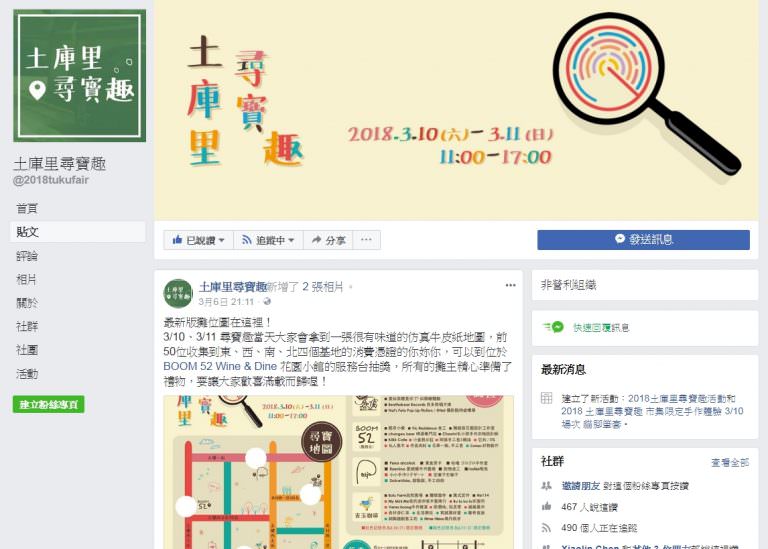This screenshot has width=768, height=549.
Task: Expand the 追蹤中 dropdown arrow
Action: pos(291,240)
